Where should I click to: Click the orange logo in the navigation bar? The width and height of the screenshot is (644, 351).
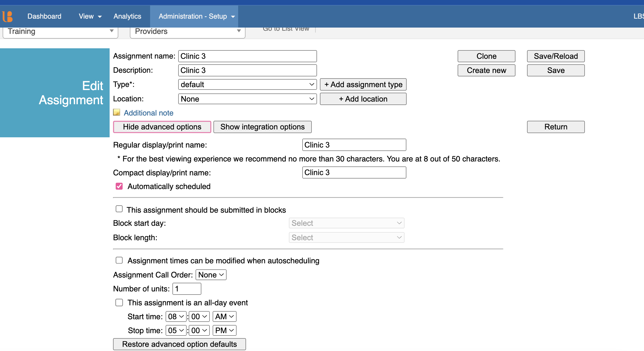(8, 16)
